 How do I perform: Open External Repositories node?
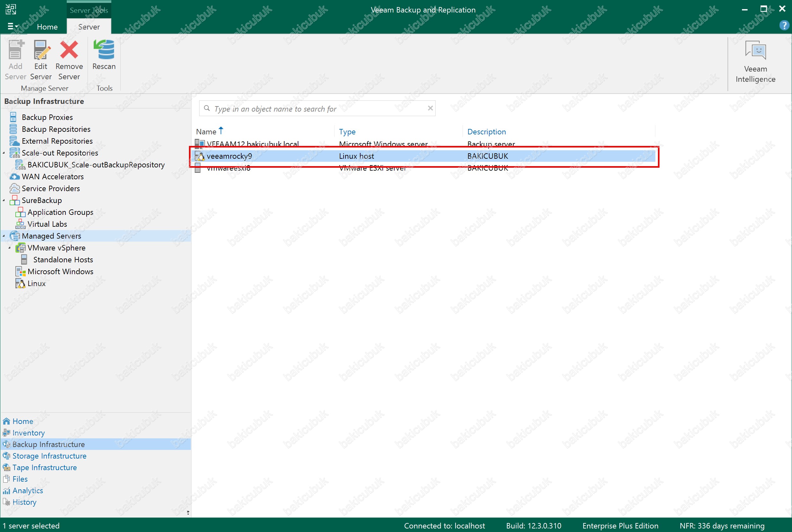click(57, 141)
